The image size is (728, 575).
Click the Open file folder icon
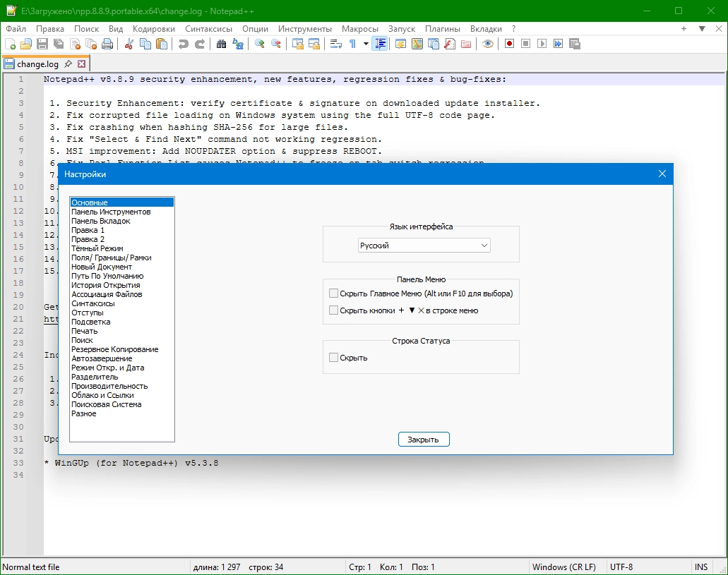[26, 44]
